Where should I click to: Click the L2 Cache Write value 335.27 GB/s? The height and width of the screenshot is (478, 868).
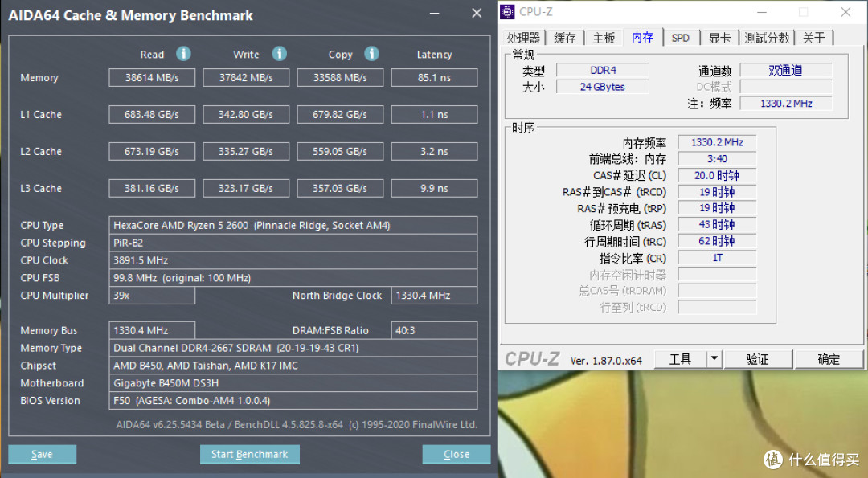[x=246, y=151]
